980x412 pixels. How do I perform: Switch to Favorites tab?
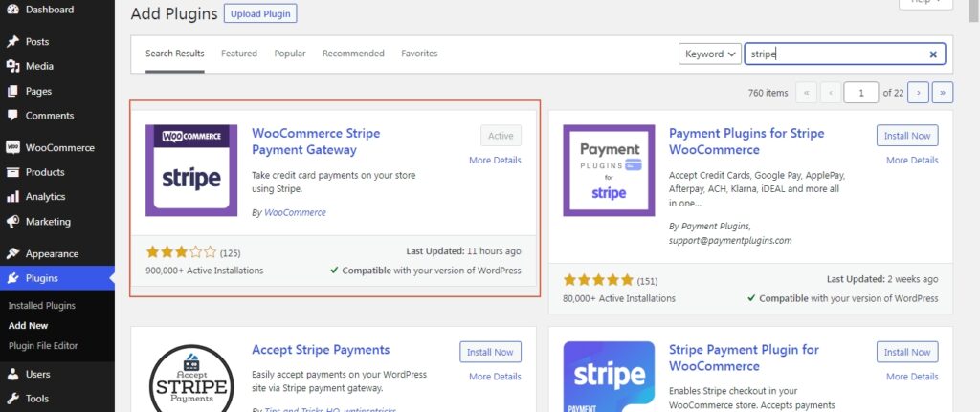point(419,54)
